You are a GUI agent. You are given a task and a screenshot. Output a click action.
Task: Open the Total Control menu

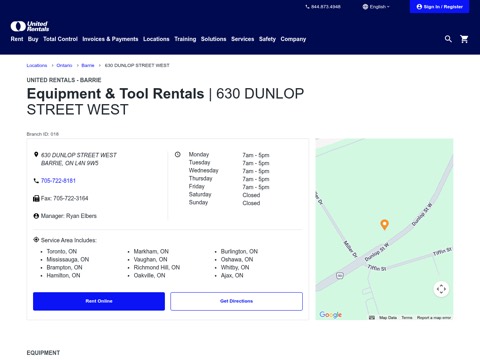point(60,39)
